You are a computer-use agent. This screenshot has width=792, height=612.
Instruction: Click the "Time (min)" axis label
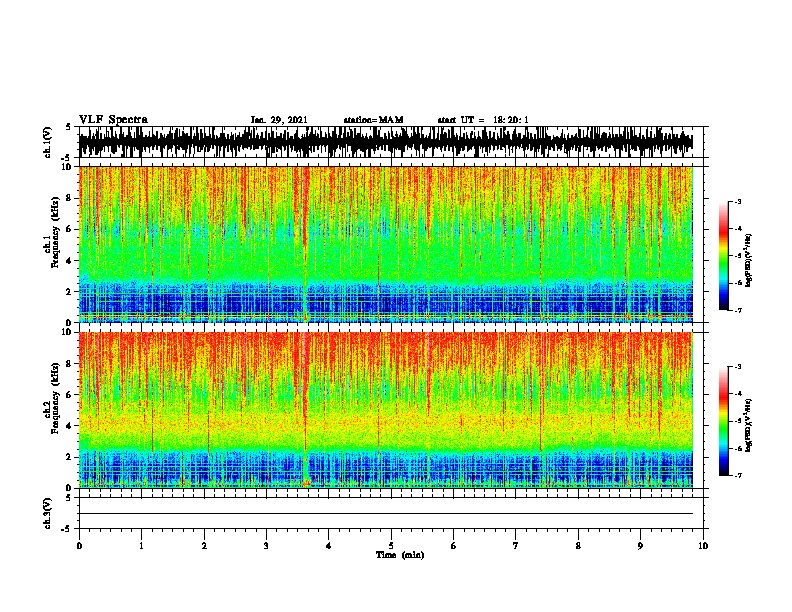400,555
